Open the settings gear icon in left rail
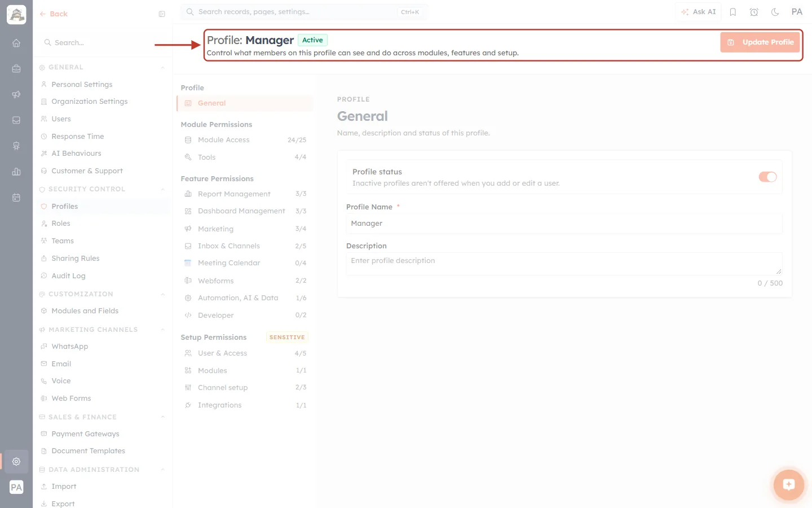Screen dimensions: 812x508 16,461
